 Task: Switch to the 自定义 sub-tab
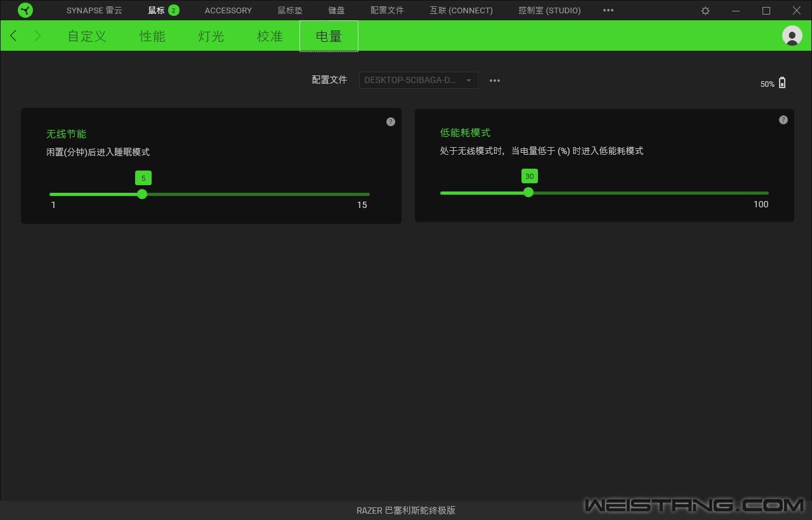coord(87,36)
